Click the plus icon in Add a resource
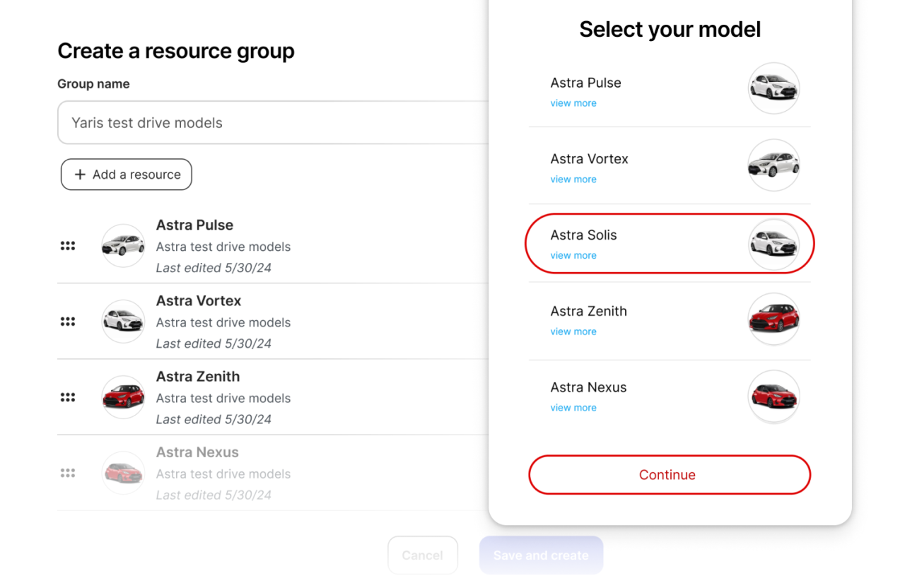The width and height of the screenshot is (905, 588). 80,175
